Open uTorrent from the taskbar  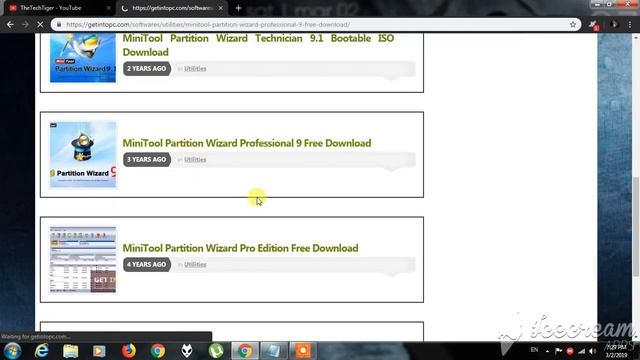[x=216, y=351]
